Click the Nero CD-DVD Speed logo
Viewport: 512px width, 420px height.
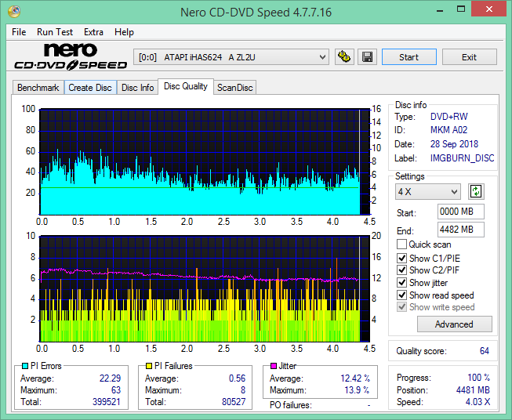click(71, 56)
